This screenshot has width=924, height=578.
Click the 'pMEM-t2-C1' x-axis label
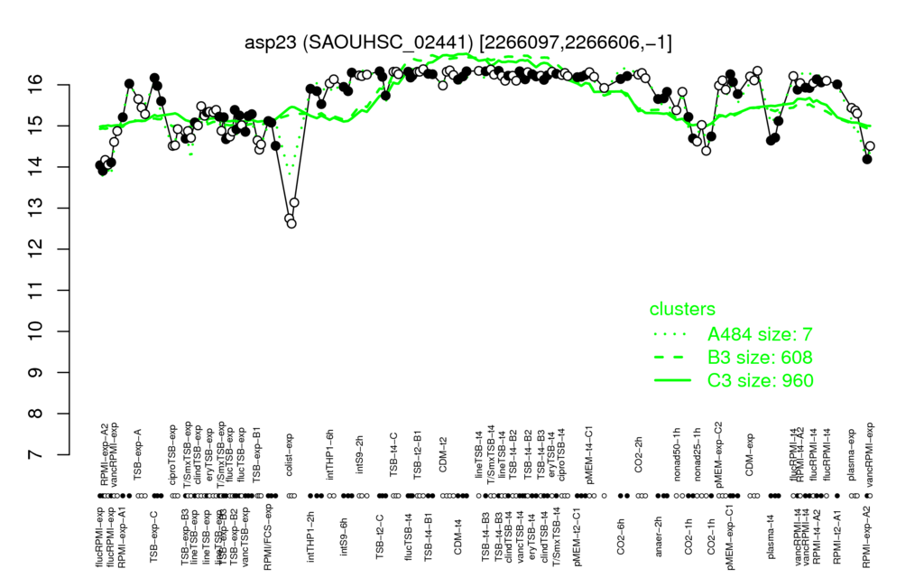tap(577, 536)
